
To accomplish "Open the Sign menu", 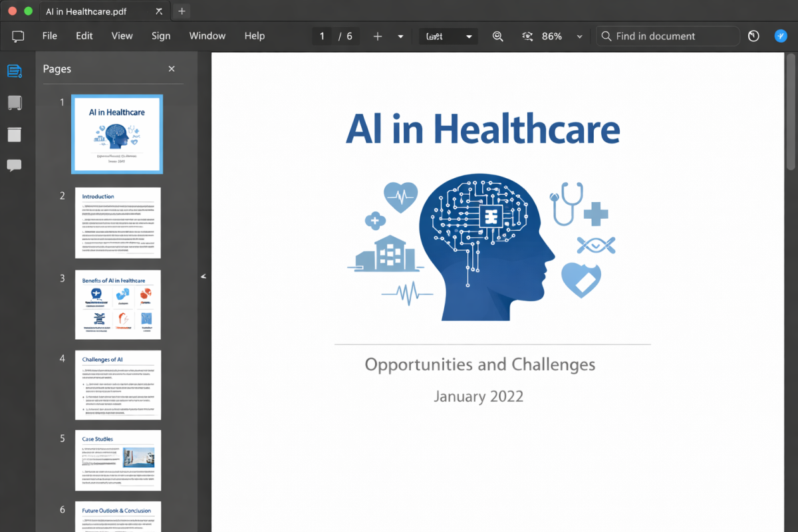I will 160,36.
